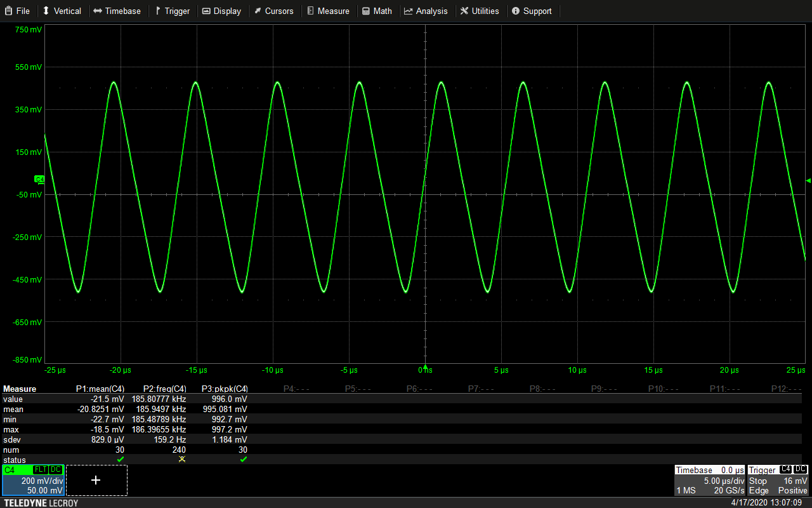Open the Analysis menu
812x508 pixels.
click(426, 11)
